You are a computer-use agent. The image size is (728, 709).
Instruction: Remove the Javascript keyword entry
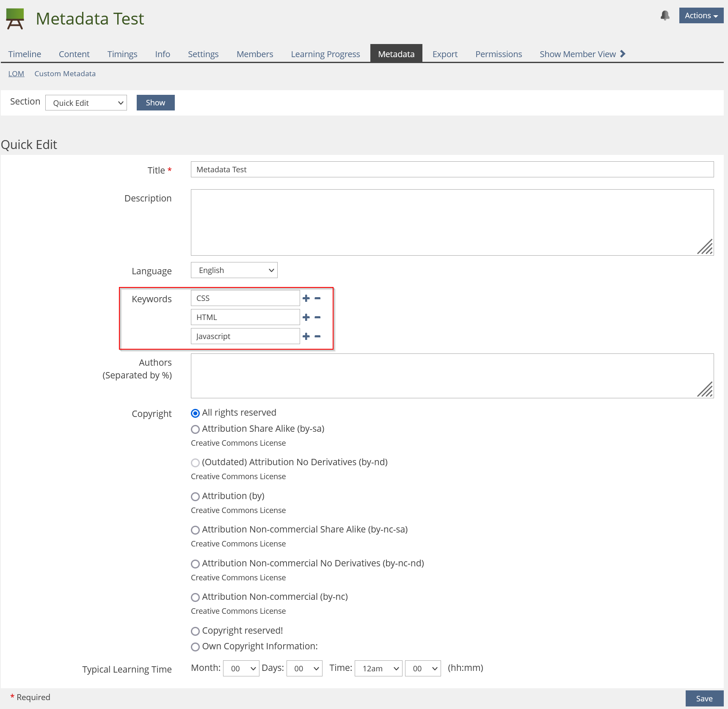coord(317,337)
